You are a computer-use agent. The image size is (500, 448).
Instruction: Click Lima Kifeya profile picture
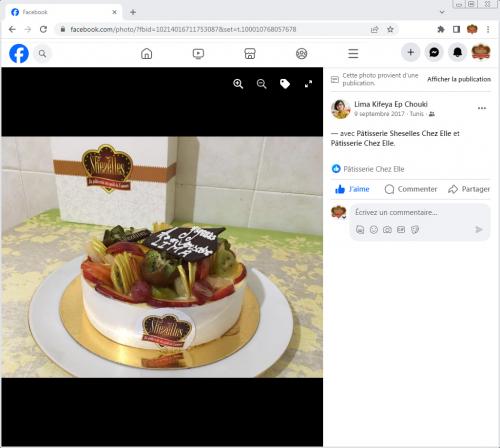340,109
